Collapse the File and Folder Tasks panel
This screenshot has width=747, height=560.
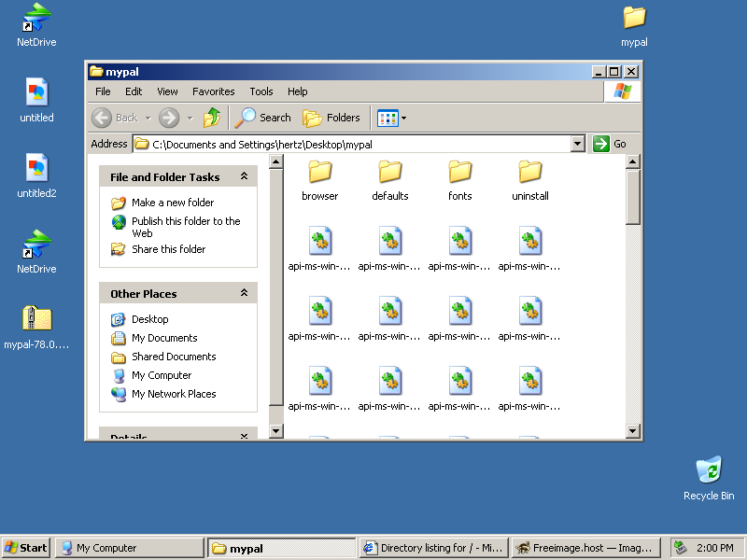(244, 176)
